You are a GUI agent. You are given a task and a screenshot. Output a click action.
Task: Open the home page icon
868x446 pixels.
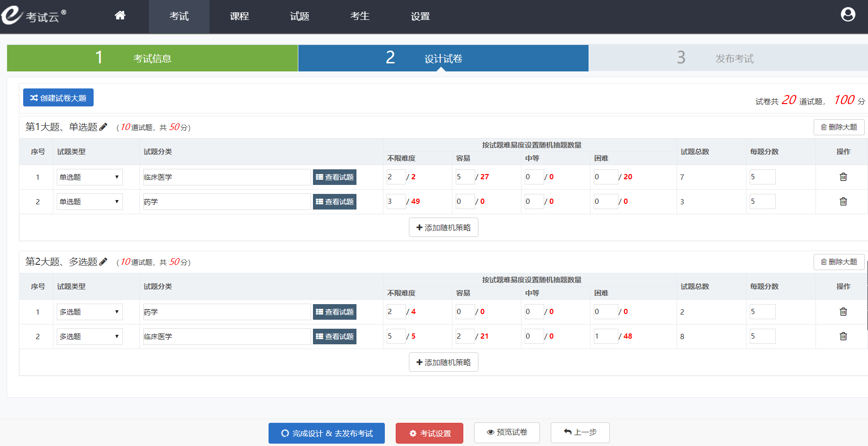[x=120, y=16]
